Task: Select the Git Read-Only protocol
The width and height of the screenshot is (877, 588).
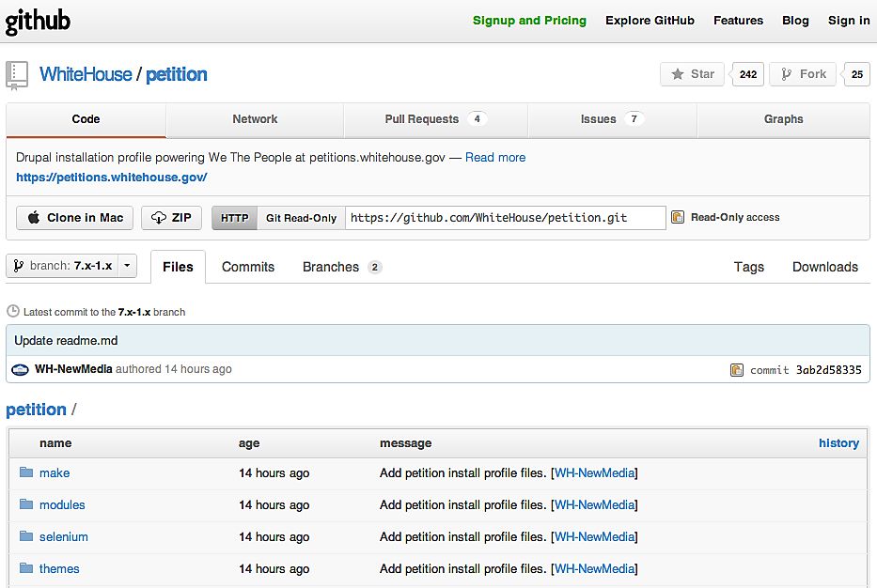Action: (301, 218)
